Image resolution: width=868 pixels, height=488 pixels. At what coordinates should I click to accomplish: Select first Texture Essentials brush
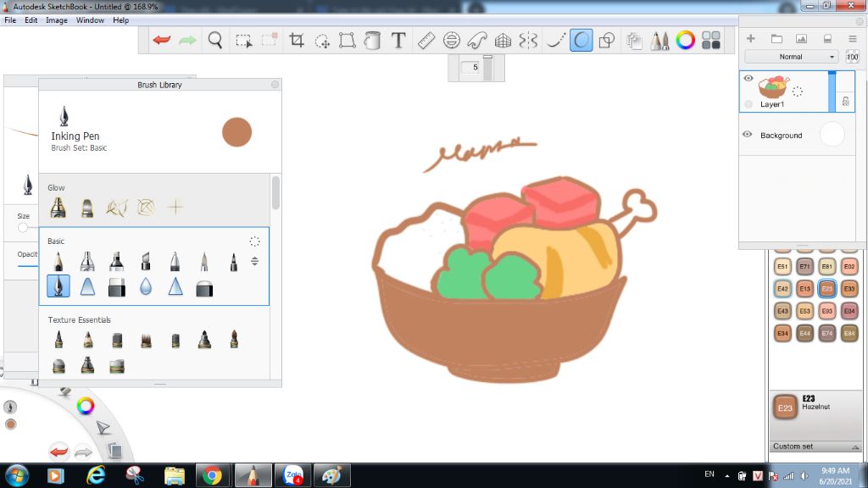(x=58, y=339)
